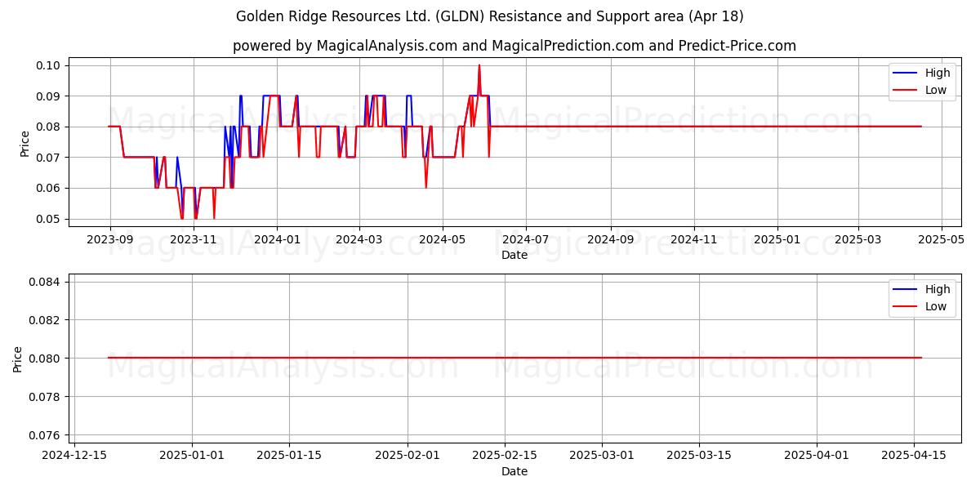Click the 2024-03 date tick
The height and width of the screenshot is (490, 980).
(359, 239)
